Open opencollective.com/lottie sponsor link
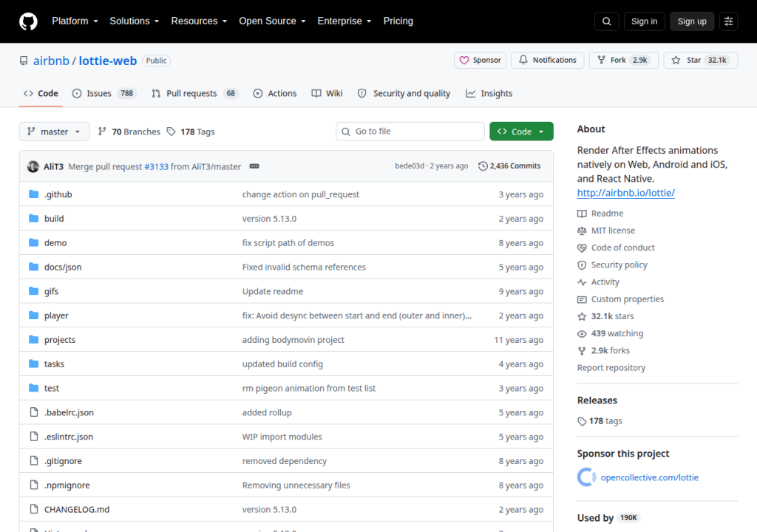This screenshot has height=532, width=757. pos(649,477)
